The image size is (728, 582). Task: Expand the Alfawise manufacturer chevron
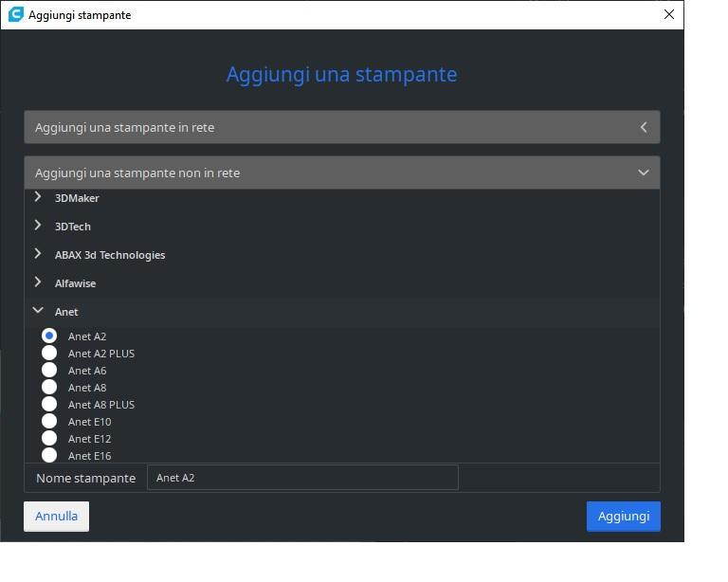38,282
